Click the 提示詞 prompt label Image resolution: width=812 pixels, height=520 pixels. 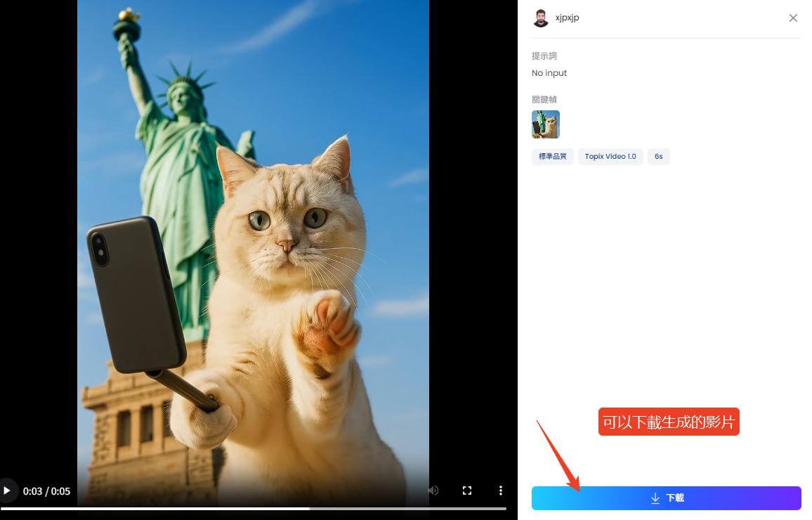(x=544, y=56)
